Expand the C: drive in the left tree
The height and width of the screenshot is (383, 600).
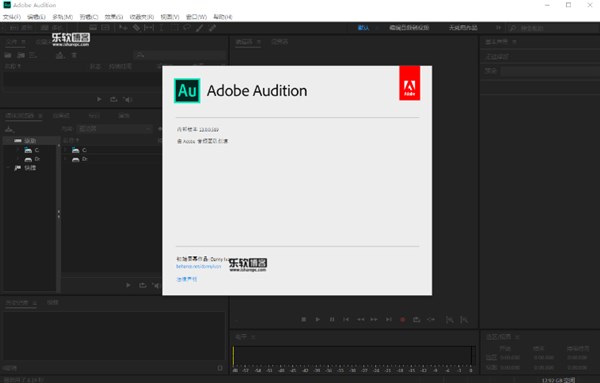(x=18, y=150)
